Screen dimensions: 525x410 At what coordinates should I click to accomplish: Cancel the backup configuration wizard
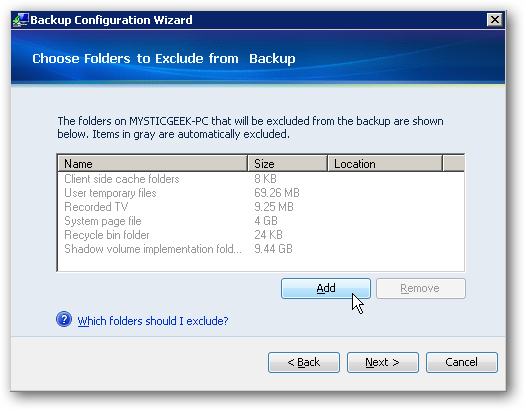(x=462, y=362)
